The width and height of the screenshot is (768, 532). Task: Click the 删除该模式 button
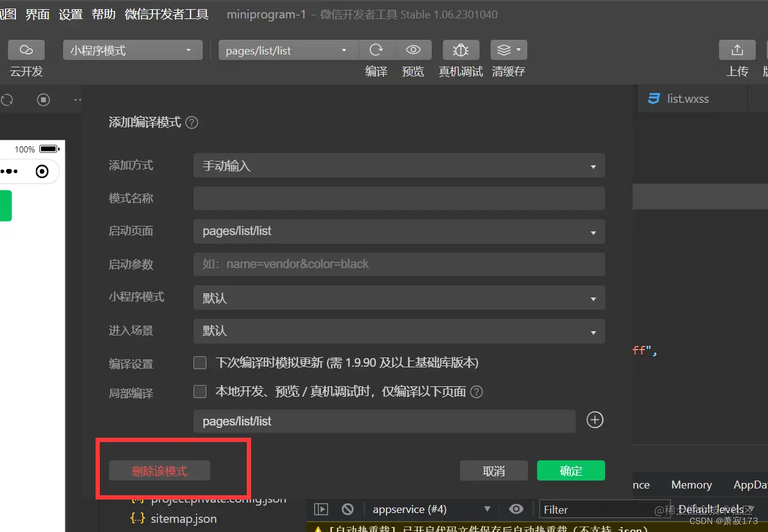click(x=159, y=471)
